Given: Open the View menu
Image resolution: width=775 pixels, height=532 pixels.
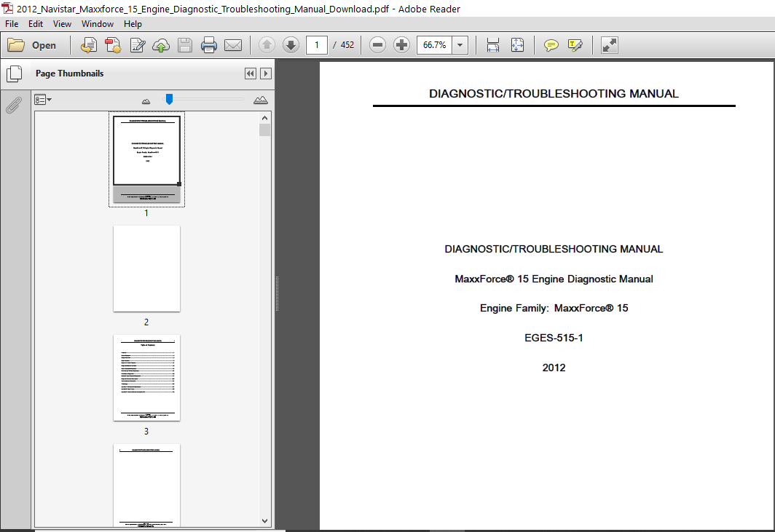Looking at the screenshot, I should [63, 24].
